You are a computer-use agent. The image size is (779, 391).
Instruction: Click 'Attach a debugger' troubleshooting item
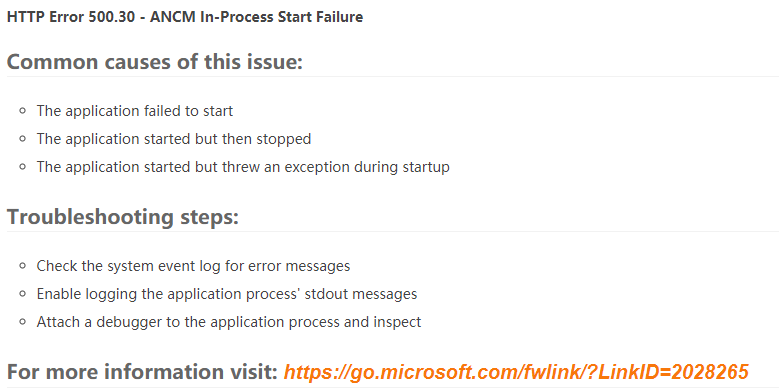229,321
